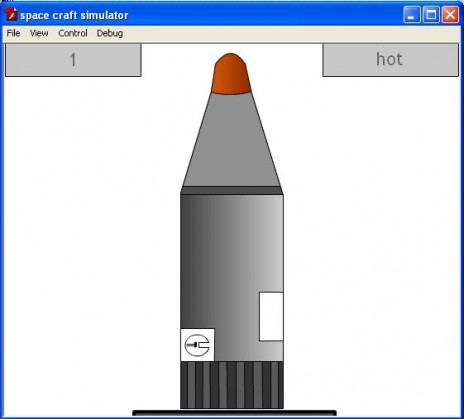Open the Control menu

(x=73, y=33)
